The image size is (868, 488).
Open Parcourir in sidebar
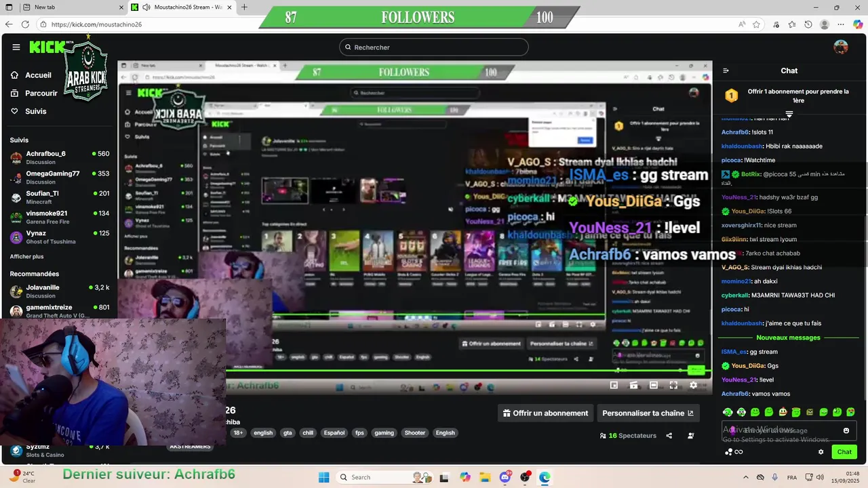[x=35, y=93]
